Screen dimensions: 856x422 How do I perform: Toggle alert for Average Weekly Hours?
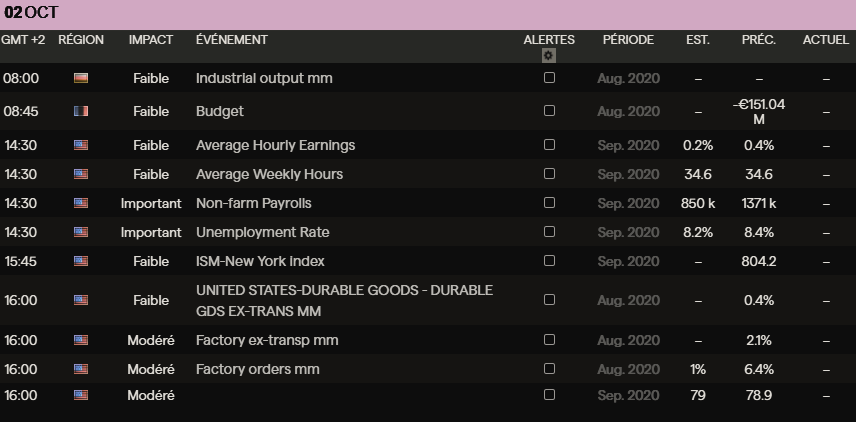click(549, 174)
